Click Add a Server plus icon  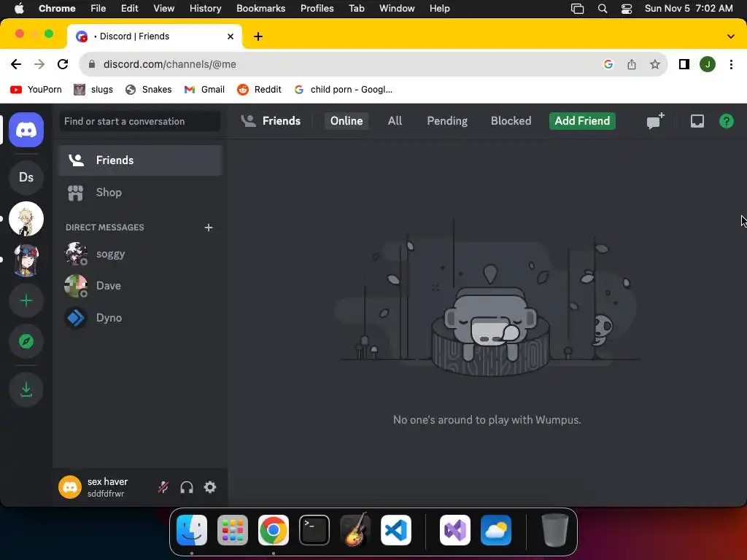[26, 300]
